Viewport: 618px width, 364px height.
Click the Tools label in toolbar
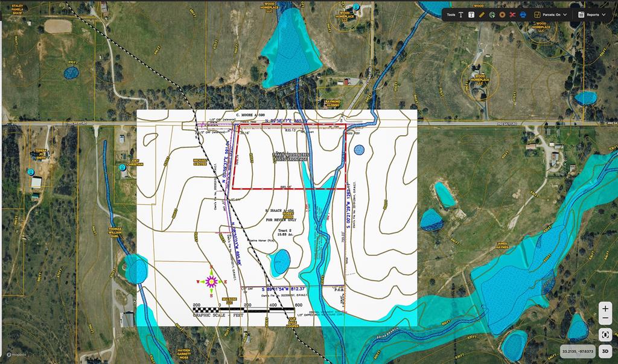pos(451,14)
